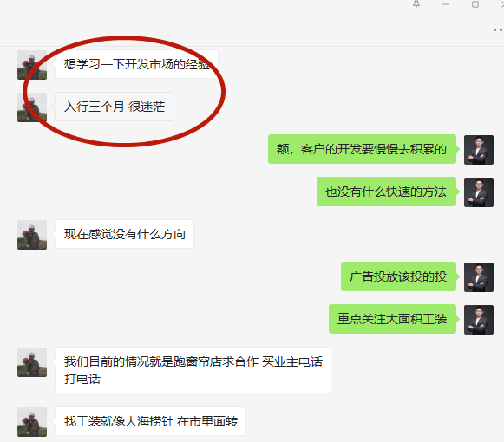Click sender avatar beside 想学习一下开发市场的经验
The width and height of the screenshot is (504, 442).
(x=32, y=65)
